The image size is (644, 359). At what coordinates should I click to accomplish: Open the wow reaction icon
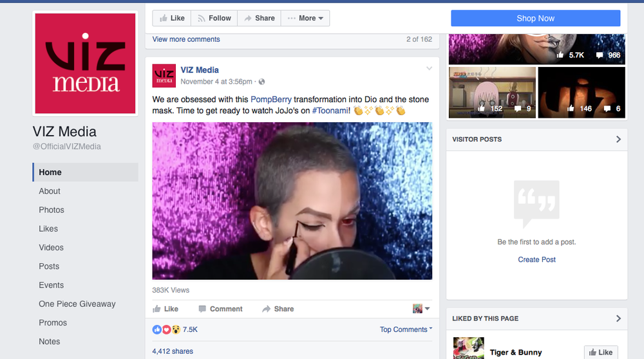(176, 329)
